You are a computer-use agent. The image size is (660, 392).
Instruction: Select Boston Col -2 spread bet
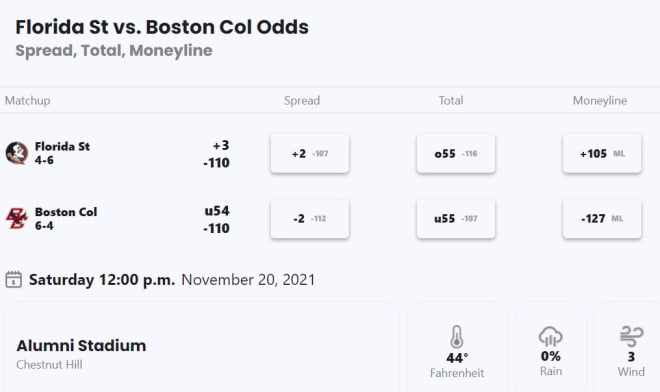[x=310, y=219]
